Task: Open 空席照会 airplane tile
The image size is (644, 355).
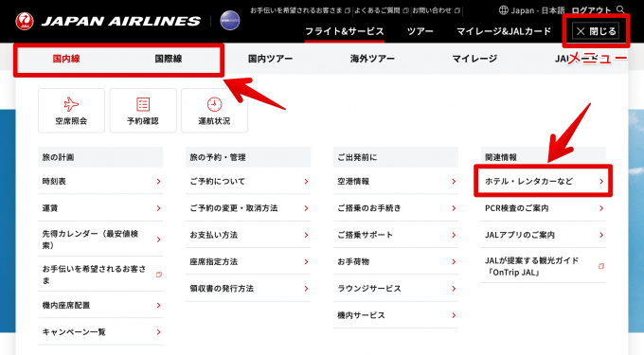Action: 71,111
